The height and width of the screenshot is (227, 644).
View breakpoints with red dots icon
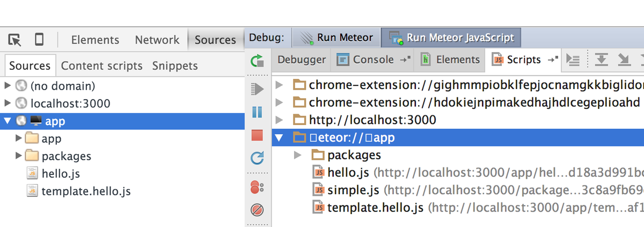(257, 187)
